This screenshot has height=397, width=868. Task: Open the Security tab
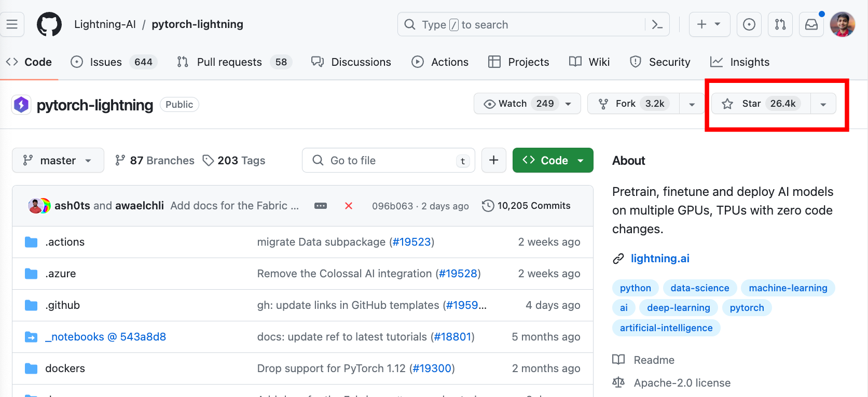point(660,62)
